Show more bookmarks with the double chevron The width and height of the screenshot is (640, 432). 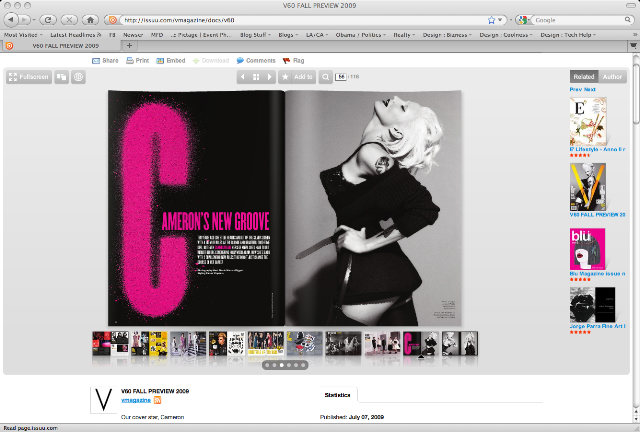(634, 35)
